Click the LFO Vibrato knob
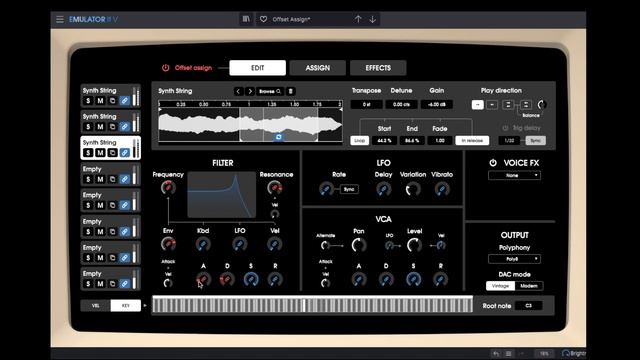The width and height of the screenshot is (640, 360). tap(442, 189)
